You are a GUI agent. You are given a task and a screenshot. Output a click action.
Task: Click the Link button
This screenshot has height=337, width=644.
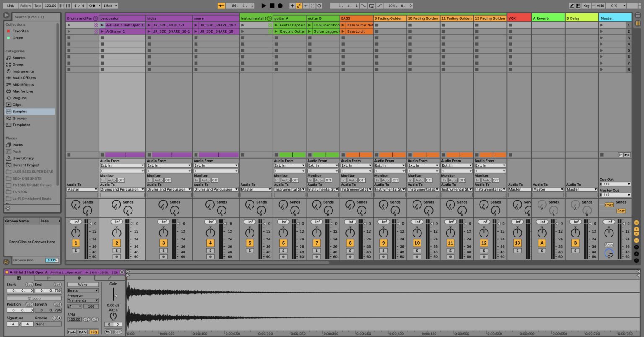click(10, 6)
